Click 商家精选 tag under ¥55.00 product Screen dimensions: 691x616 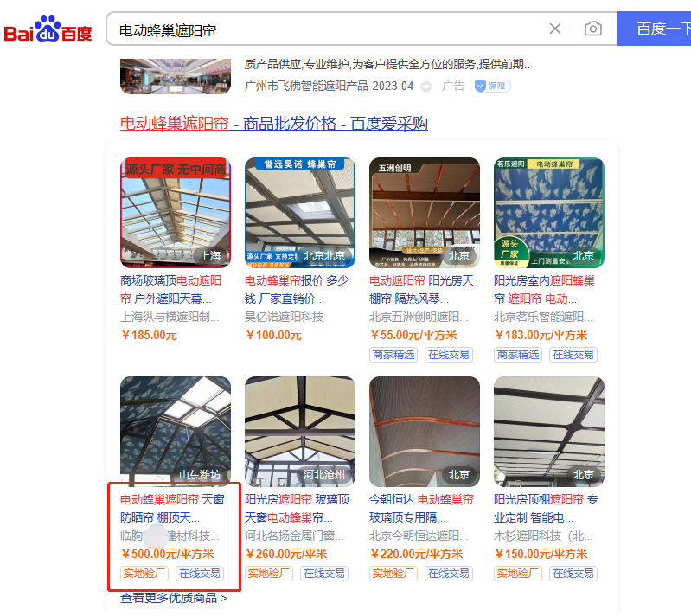click(x=393, y=355)
